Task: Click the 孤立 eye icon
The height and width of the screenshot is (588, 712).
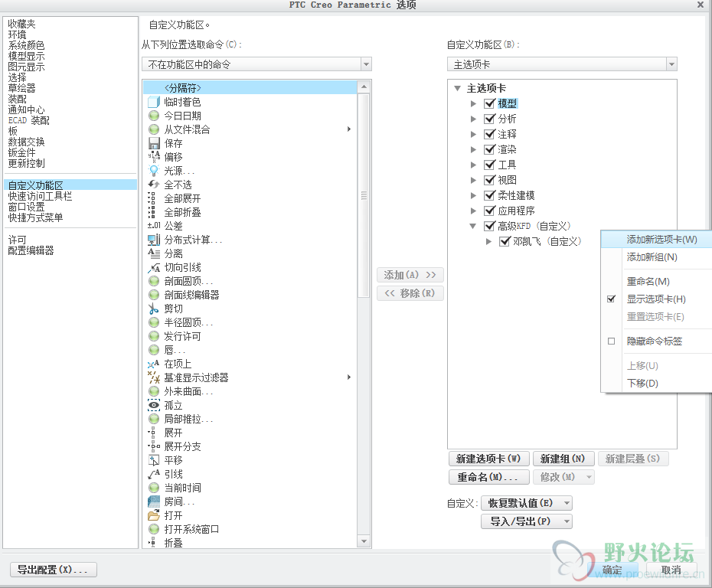Action: 154,406
